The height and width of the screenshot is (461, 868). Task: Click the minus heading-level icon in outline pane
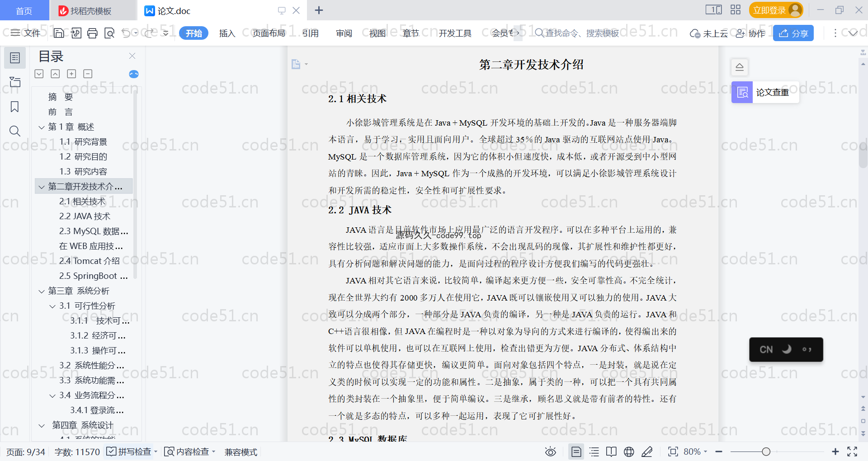88,74
